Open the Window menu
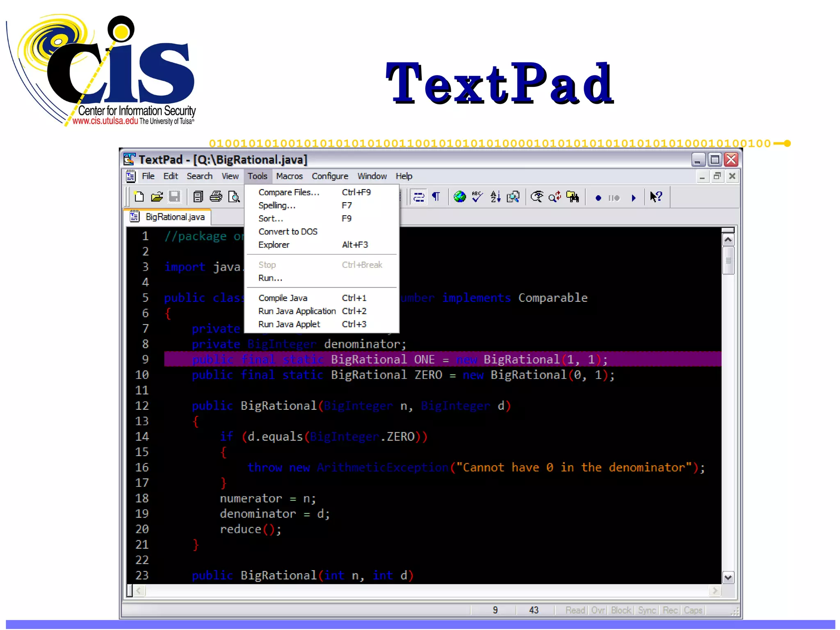This screenshot has height=630, width=840. coord(372,176)
